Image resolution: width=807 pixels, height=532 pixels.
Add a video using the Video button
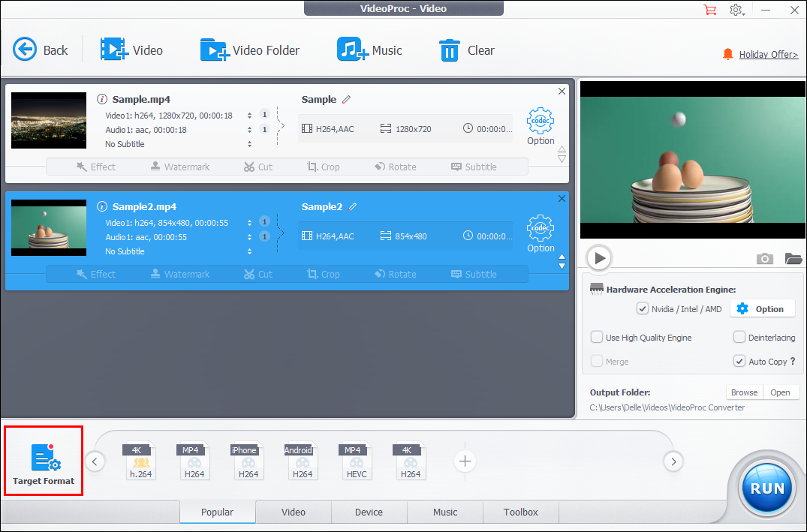point(132,50)
